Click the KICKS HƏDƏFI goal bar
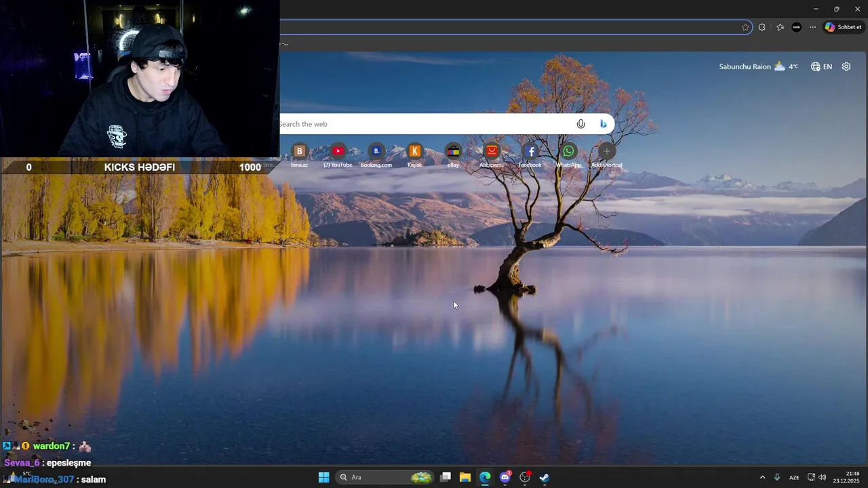The image size is (868, 488). pos(139,167)
